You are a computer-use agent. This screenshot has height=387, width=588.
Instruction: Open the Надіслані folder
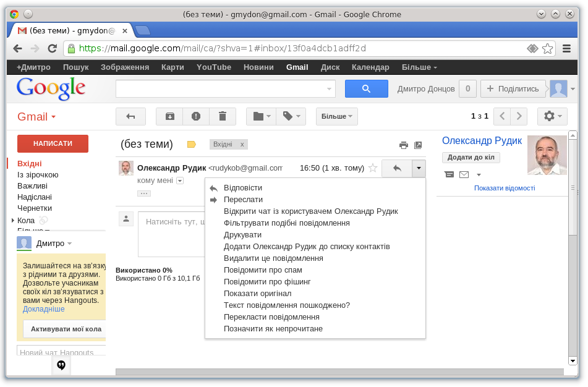tap(35, 197)
